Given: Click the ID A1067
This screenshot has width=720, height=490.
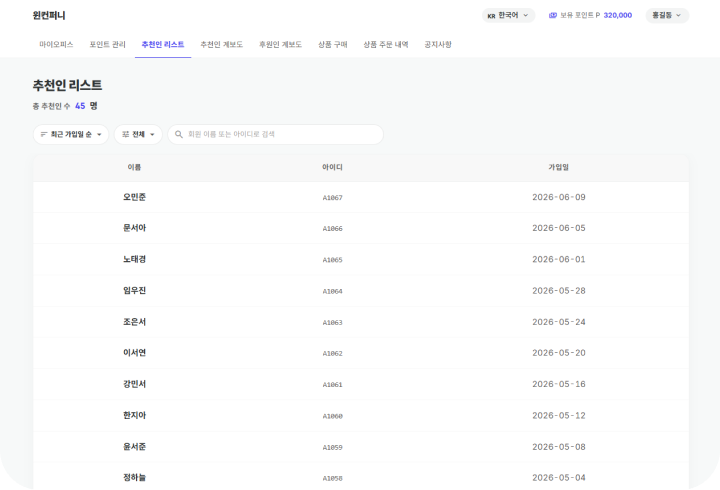Looking at the screenshot, I should click(332, 198).
